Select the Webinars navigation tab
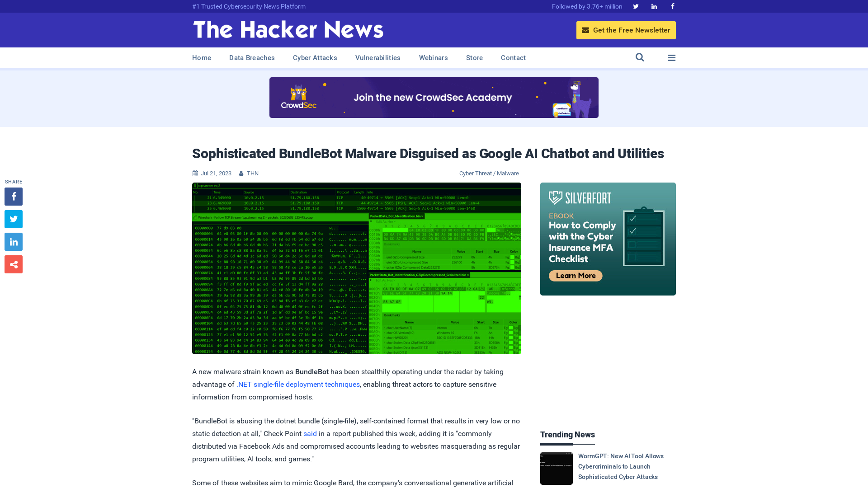 tap(434, 58)
